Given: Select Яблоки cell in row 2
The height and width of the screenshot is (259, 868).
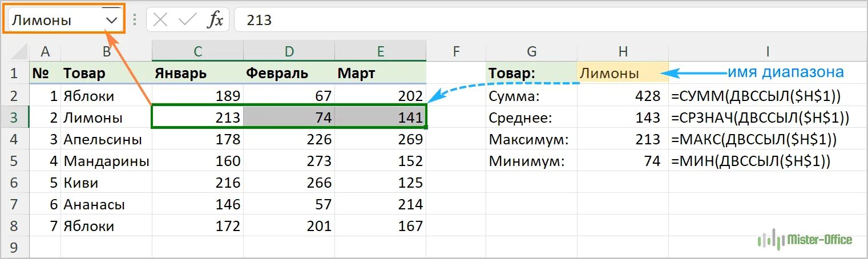Looking at the screenshot, I should click(x=106, y=96).
